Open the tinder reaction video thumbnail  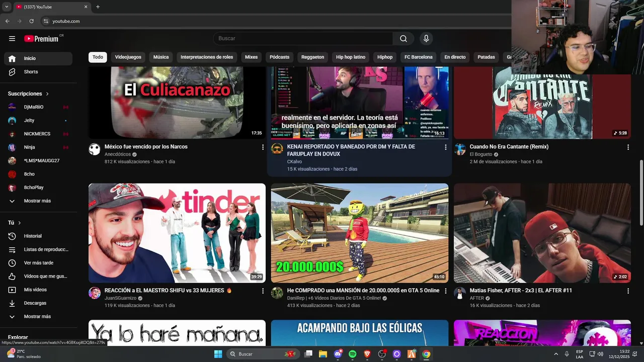tap(177, 233)
